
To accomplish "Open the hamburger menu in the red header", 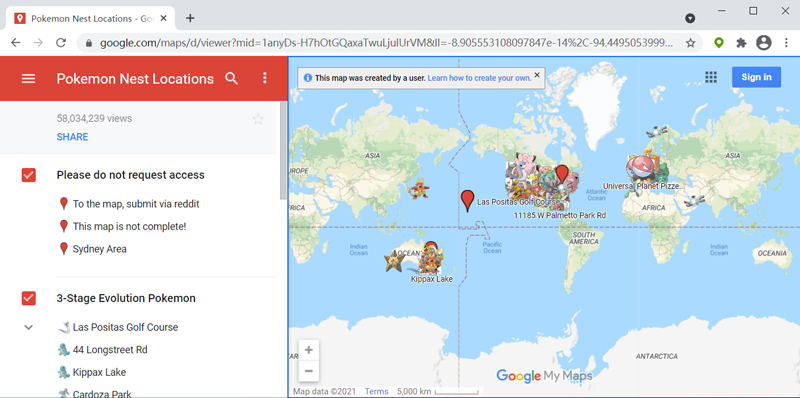I will [29, 79].
